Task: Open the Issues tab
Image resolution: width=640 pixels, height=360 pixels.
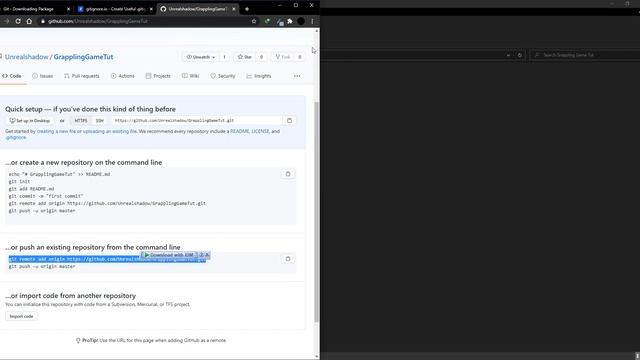Action: (x=42, y=76)
